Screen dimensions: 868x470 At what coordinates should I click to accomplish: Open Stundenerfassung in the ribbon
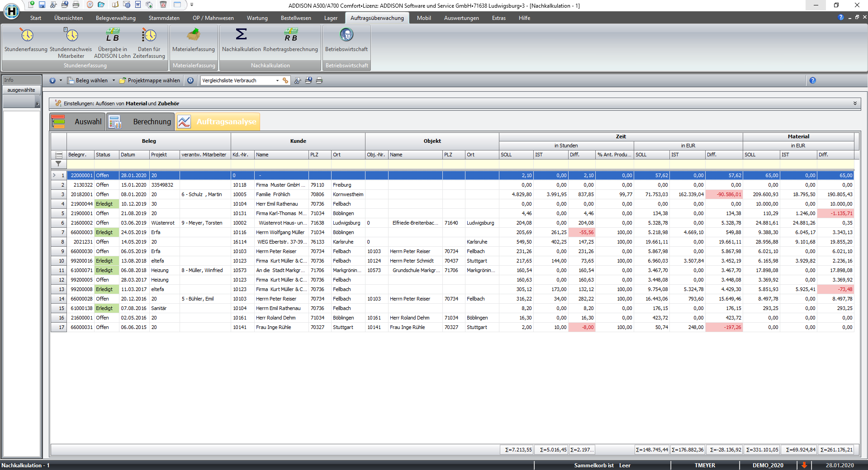(26, 40)
